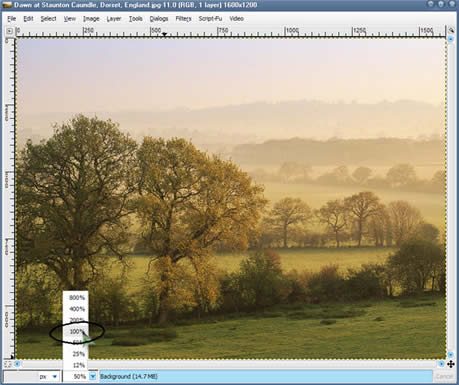Click the Cancel button in status bar
Viewport: 459px width, 385px height.
pyautogui.click(x=444, y=377)
